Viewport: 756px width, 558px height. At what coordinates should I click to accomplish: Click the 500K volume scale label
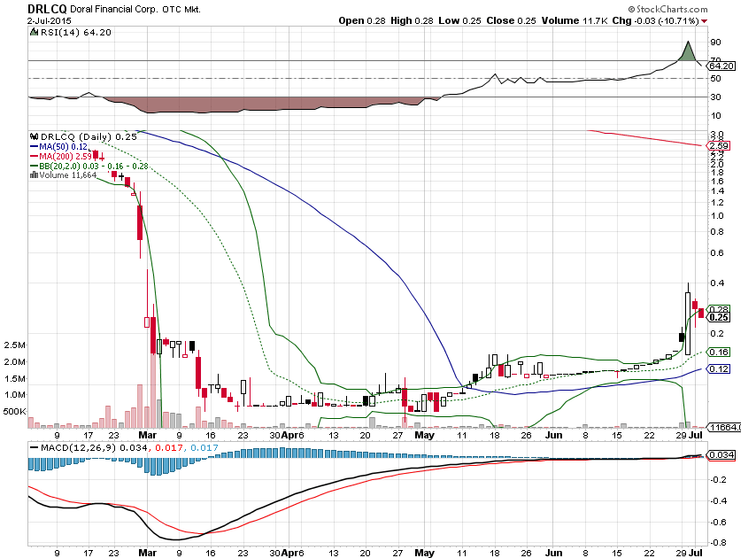coord(14,411)
